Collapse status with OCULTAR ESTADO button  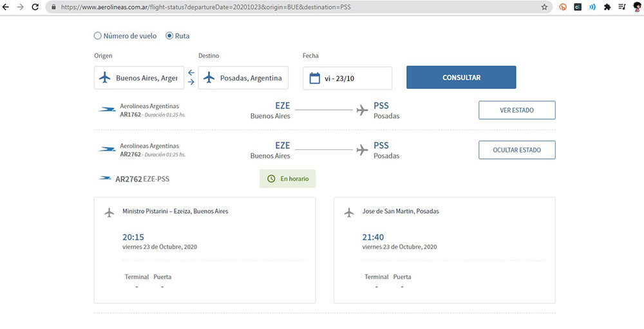click(x=516, y=150)
